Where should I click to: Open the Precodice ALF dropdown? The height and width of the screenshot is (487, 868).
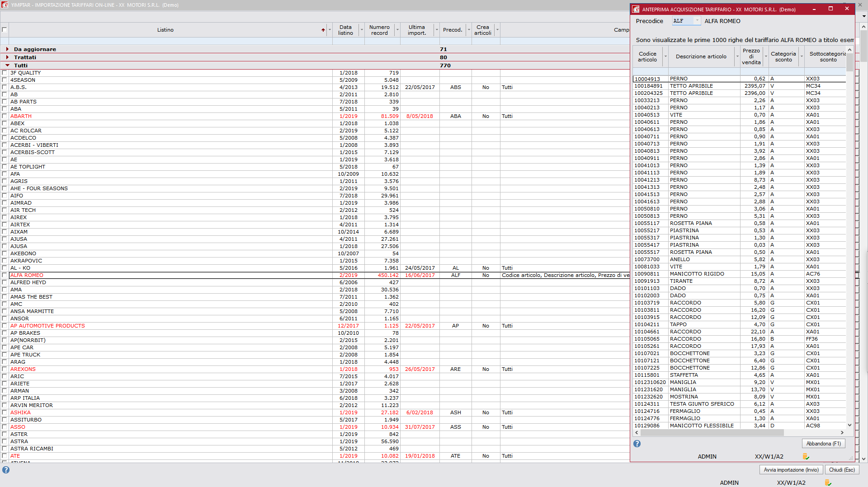tap(697, 21)
